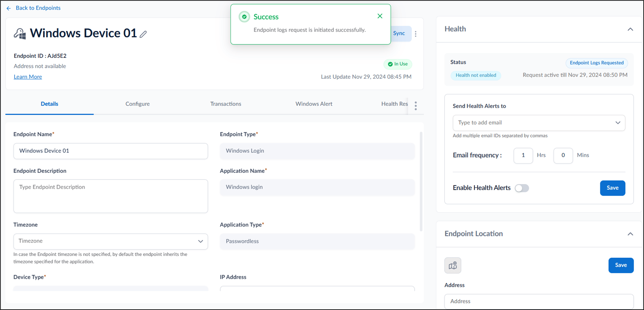Close the Success notification
Viewport: 644px width, 310px height.
(380, 16)
